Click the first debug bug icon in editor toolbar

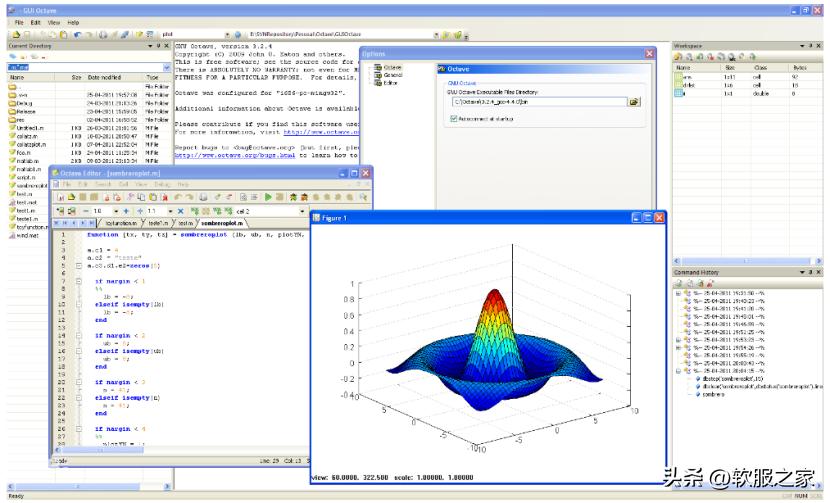[293, 197]
